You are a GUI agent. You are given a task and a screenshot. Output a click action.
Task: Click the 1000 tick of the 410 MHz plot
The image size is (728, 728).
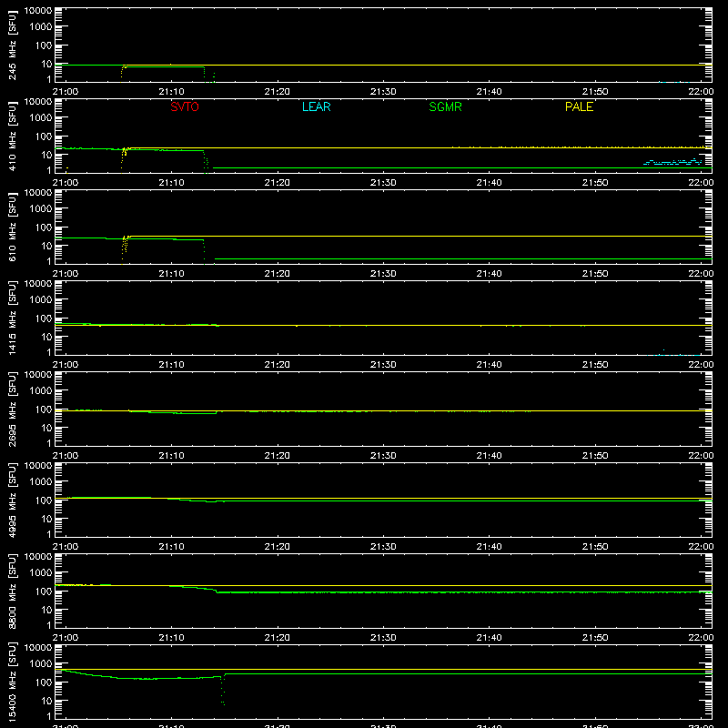tap(41, 118)
